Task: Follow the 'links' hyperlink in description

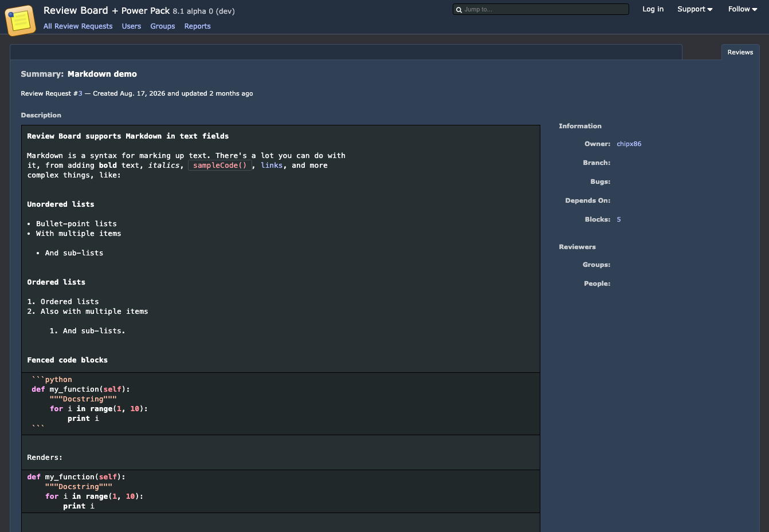Action: tap(272, 165)
